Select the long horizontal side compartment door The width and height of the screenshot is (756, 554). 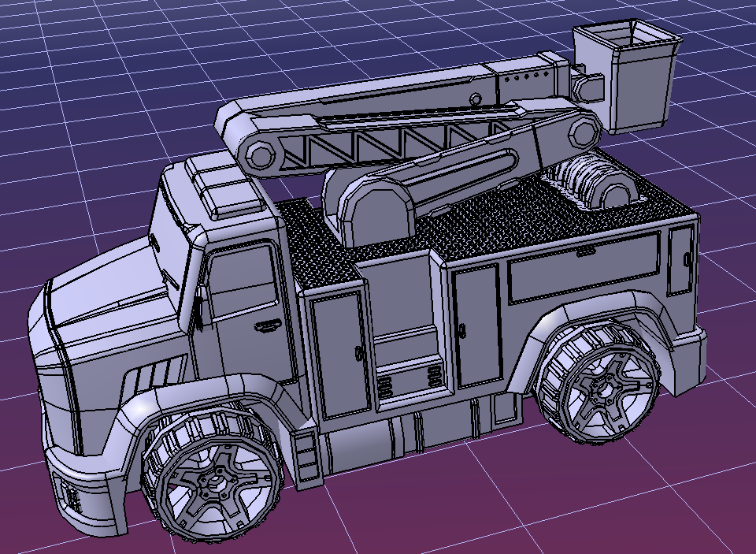(x=584, y=267)
